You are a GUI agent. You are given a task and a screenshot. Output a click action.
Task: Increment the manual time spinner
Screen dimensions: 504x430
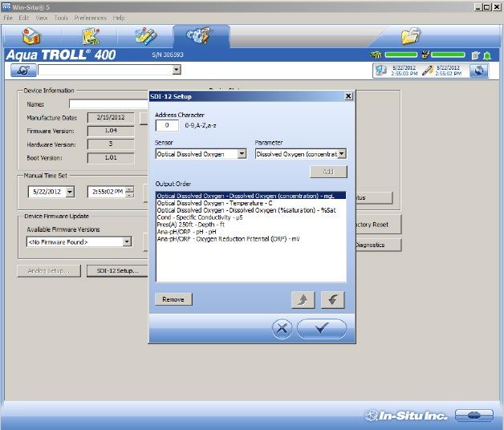pyautogui.click(x=130, y=189)
